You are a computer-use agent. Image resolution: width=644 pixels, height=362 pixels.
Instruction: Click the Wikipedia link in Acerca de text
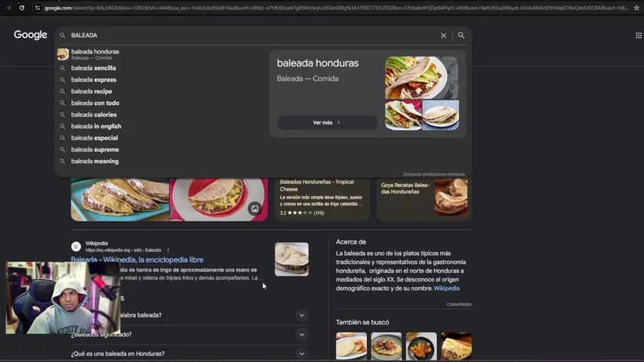[446, 288]
